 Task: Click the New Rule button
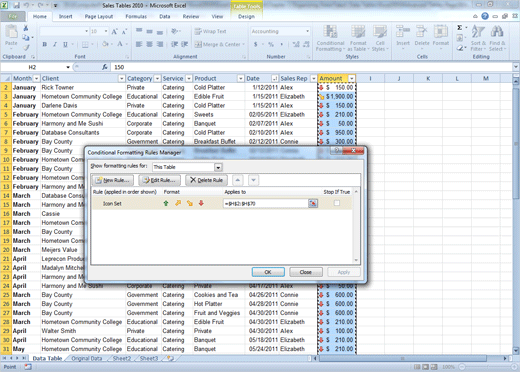coord(113,180)
